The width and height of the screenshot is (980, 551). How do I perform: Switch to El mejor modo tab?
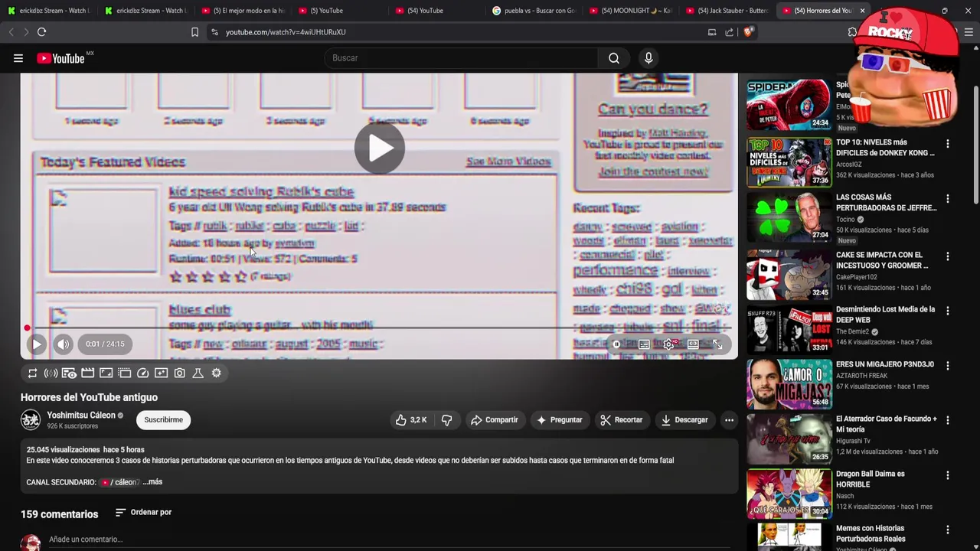[243, 11]
